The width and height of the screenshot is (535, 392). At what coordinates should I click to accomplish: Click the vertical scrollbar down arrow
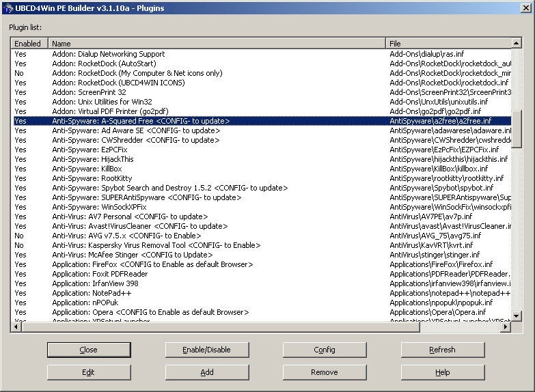click(517, 316)
